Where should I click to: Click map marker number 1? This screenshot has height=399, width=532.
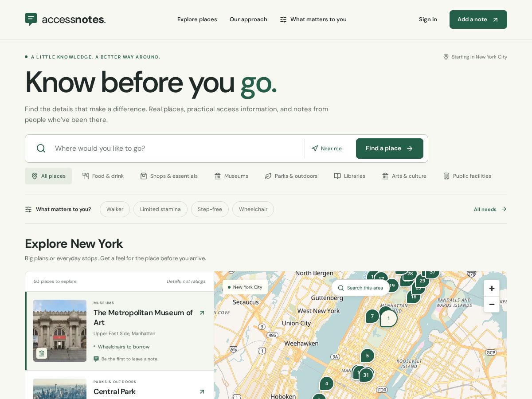point(389,318)
